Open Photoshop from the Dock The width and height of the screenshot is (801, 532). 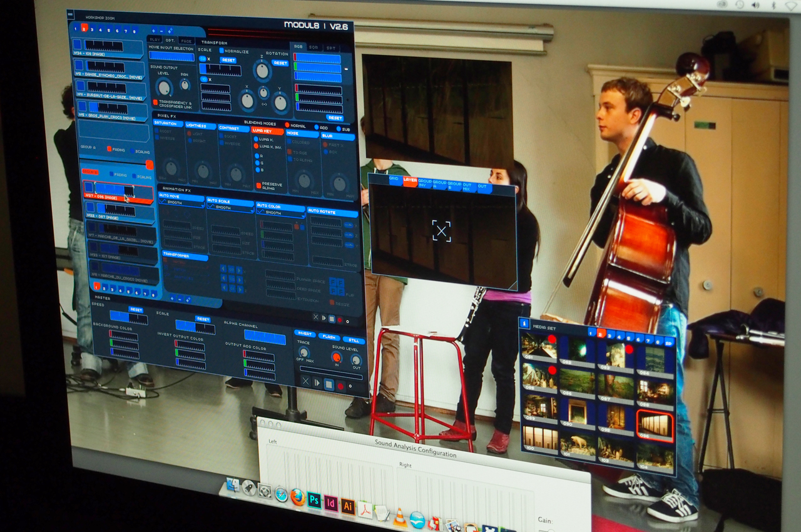coord(314,501)
